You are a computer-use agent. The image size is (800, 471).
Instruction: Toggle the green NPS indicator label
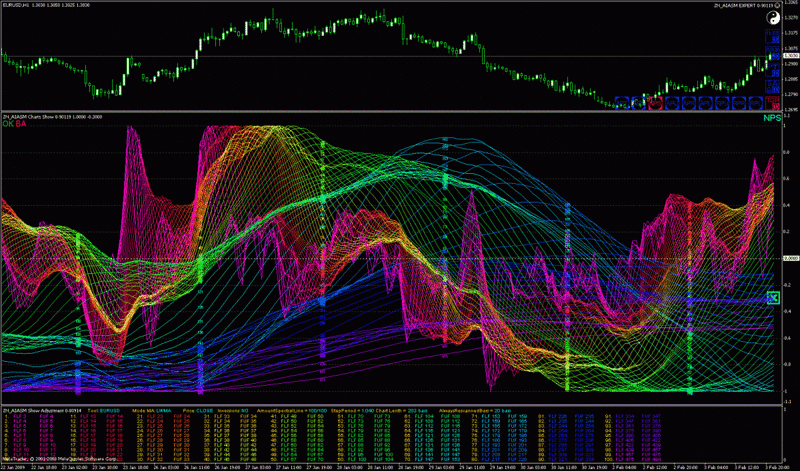click(x=772, y=118)
